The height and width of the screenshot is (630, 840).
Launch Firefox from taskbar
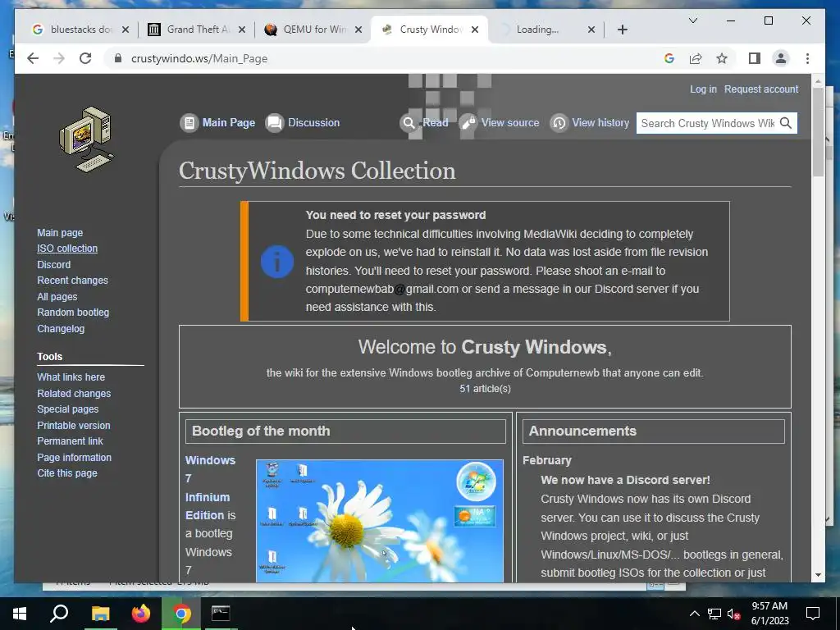click(141, 614)
